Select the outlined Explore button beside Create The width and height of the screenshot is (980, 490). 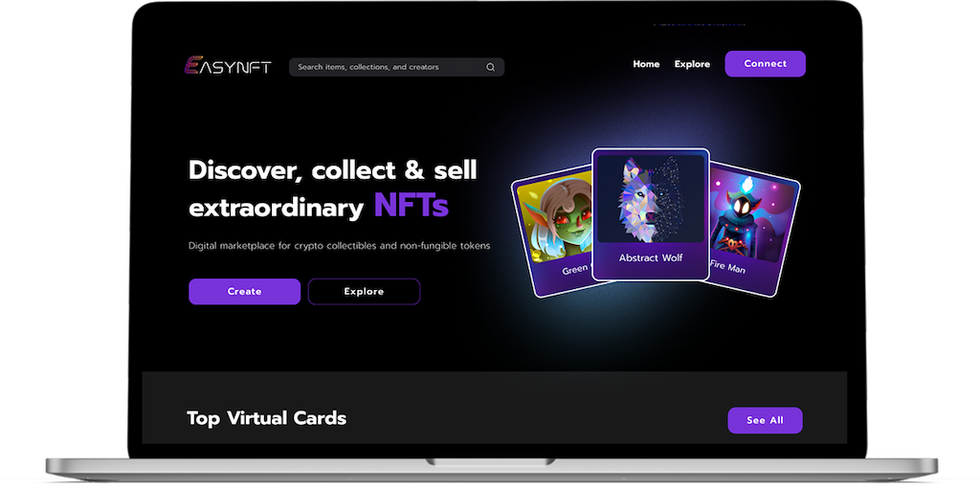point(364,291)
